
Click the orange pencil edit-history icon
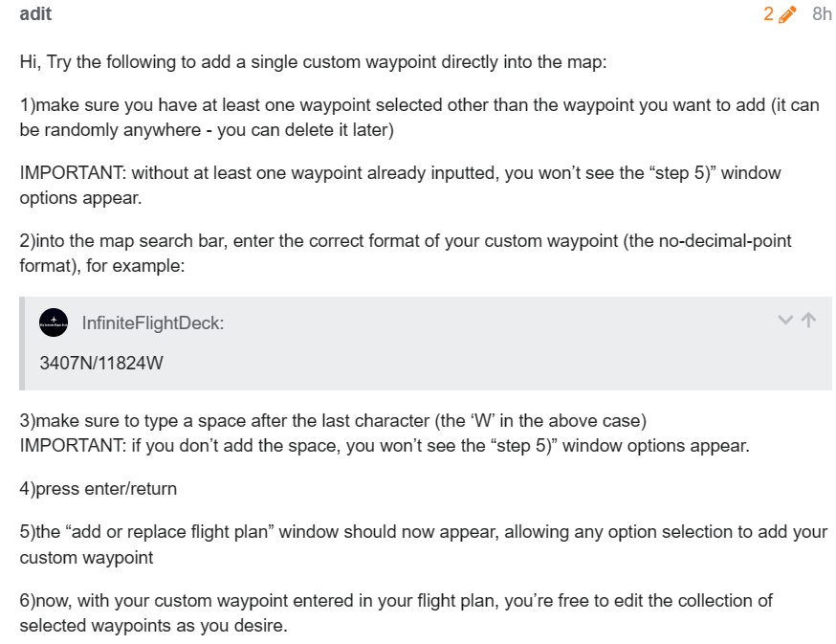(x=787, y=14)
